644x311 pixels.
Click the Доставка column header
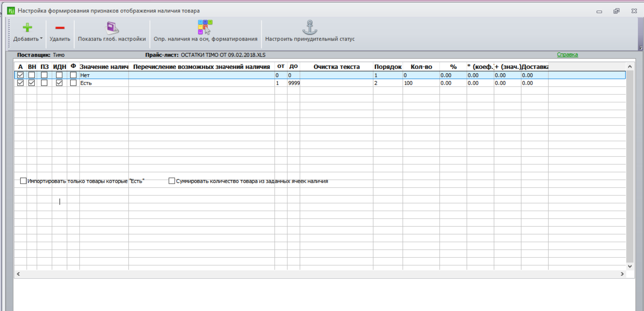(535, 67)
